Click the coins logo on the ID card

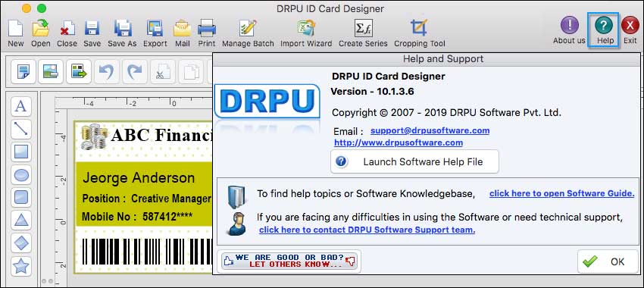pos(95,136)
